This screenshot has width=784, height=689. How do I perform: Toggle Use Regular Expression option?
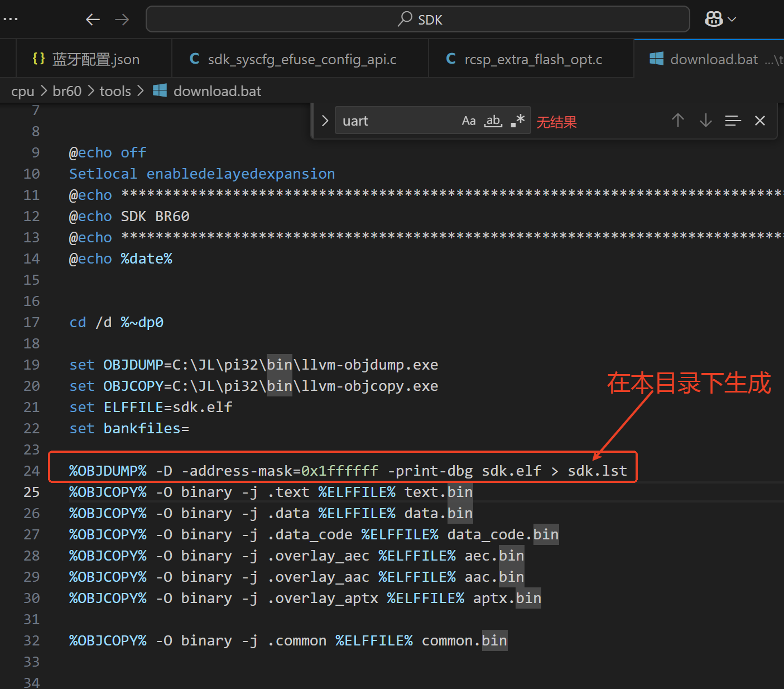coord(518,121)
